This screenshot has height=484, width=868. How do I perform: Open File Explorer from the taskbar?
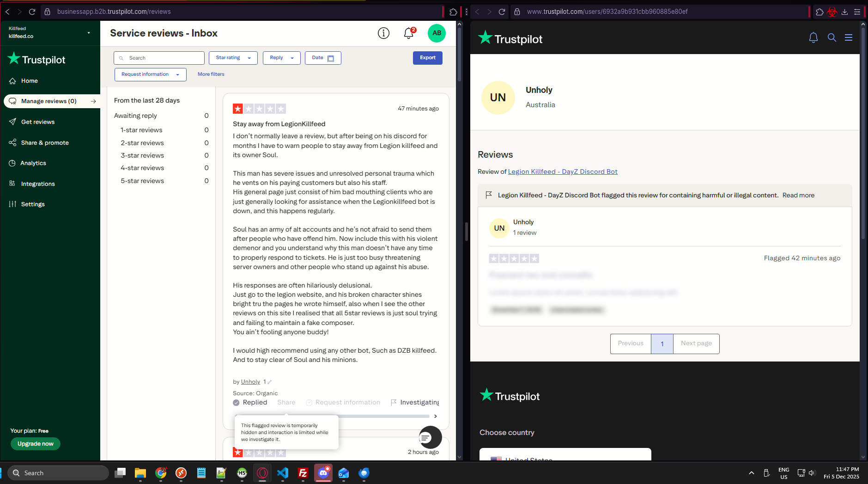click(x=140, y=473)
